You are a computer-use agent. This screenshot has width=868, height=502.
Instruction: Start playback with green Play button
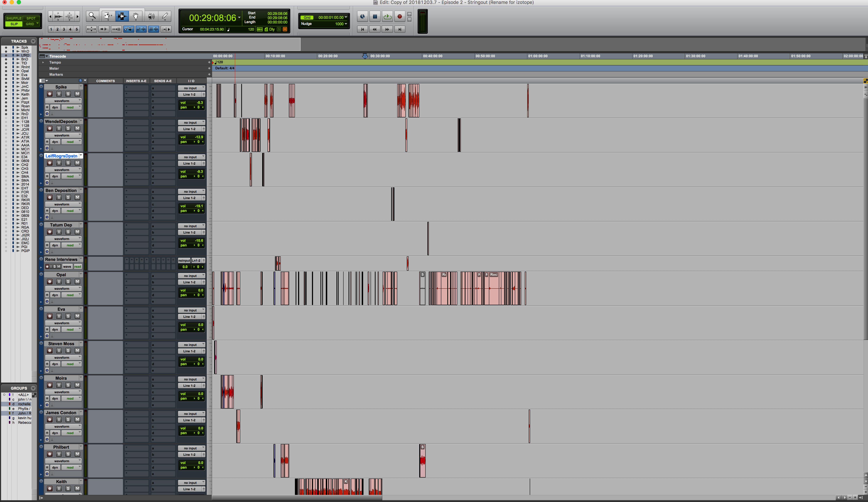(x=387, y=16)
